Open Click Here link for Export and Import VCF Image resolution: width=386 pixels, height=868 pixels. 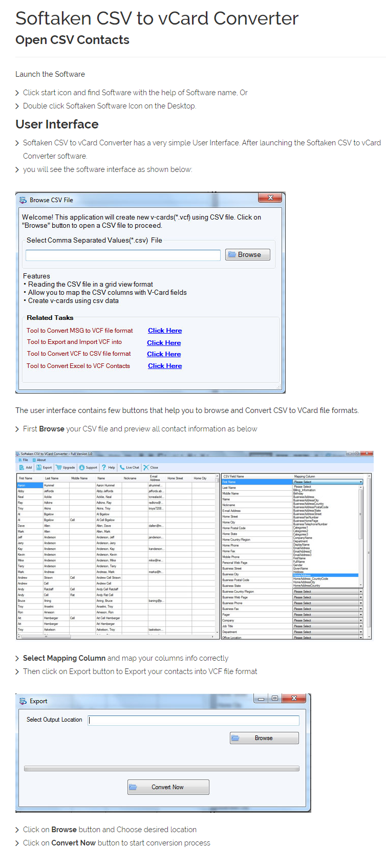click(164, 343)
